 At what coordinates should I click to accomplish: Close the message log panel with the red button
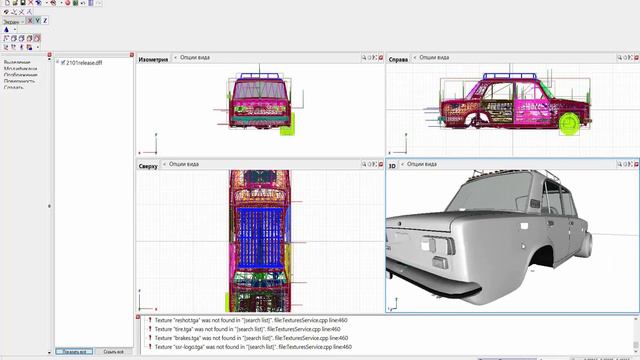[x=138, y=317]
